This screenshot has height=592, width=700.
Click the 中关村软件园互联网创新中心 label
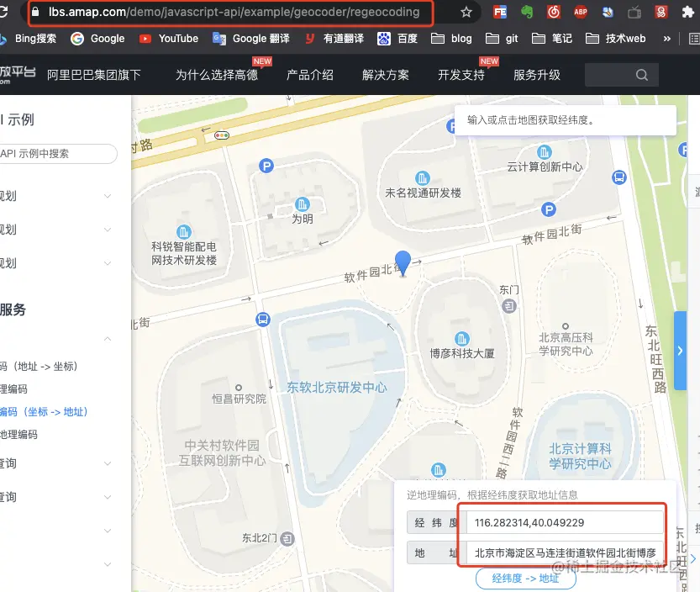[222, 452]
